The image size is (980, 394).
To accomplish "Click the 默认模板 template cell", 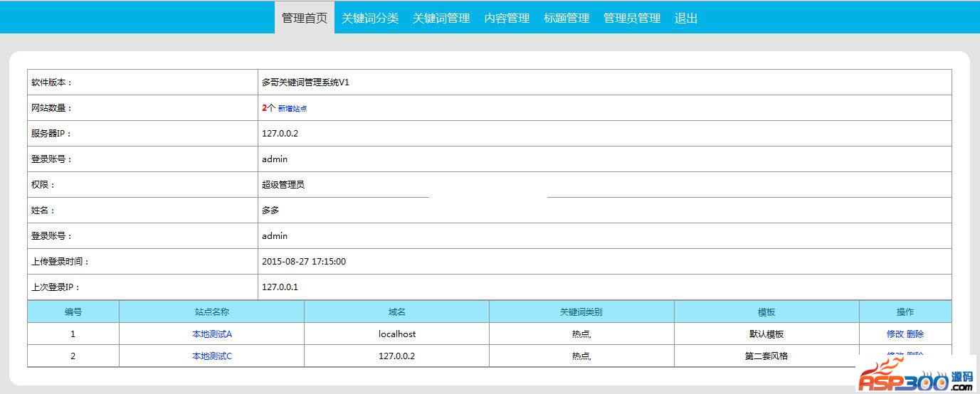I will [x=766, y=334].
